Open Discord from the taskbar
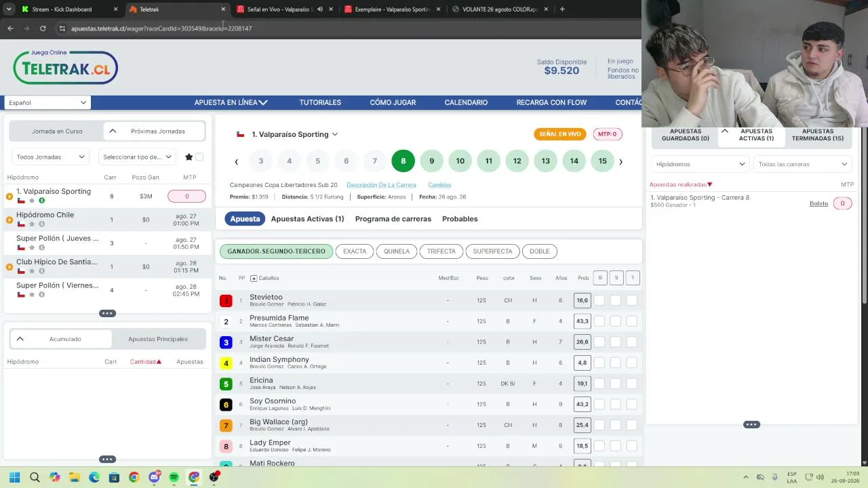868x488 pixels. [x=154, y=477]
